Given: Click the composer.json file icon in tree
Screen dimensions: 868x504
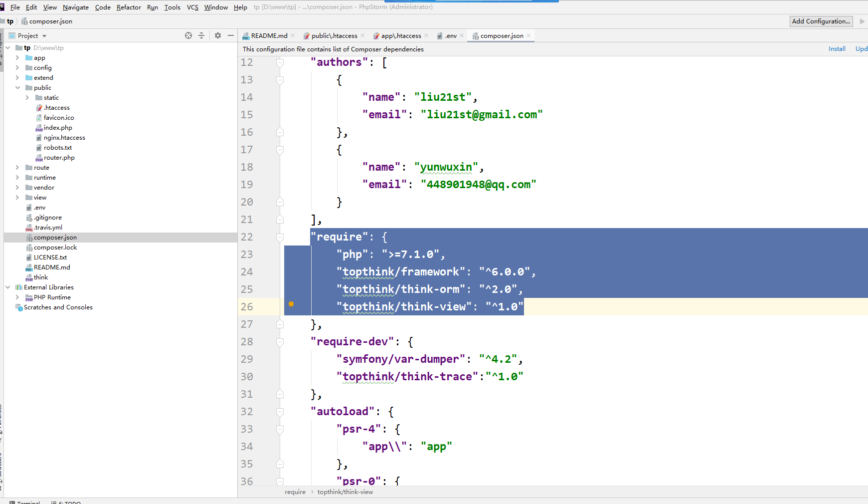Looking at the screenshot, I should [29, 238].
